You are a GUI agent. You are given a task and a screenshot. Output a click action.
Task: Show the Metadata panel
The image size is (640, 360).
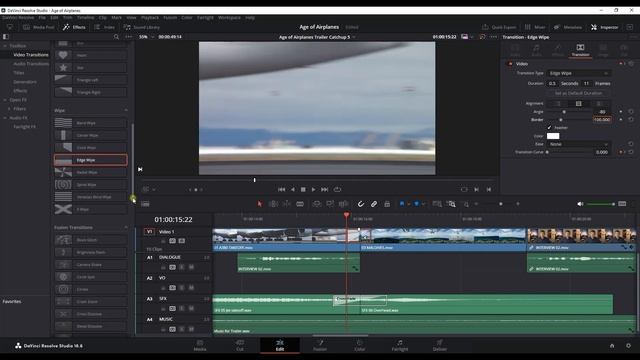click(x=568, y=27)
